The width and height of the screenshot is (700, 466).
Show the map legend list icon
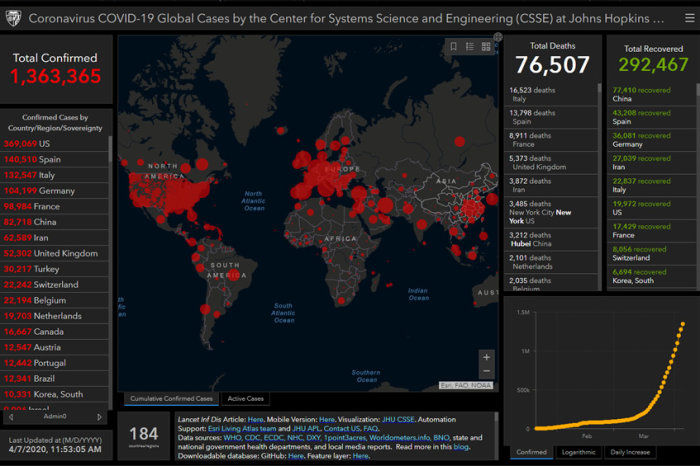470,46
